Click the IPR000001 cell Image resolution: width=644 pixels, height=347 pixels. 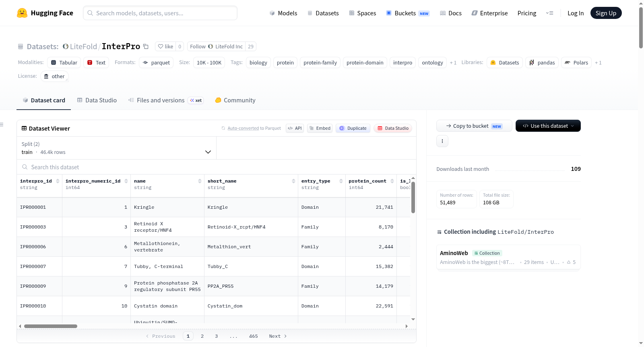[x=39, y=208]
